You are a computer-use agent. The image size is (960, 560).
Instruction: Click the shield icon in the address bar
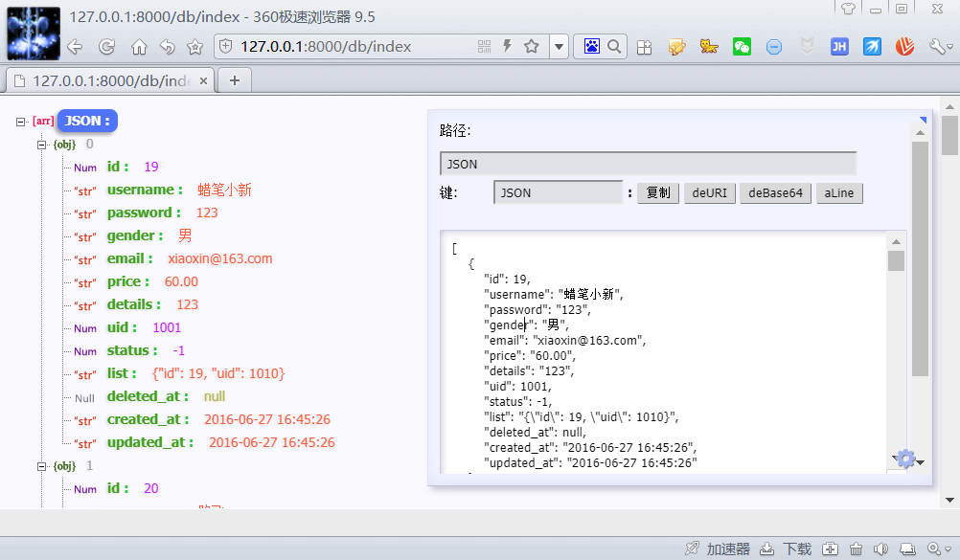226,47
